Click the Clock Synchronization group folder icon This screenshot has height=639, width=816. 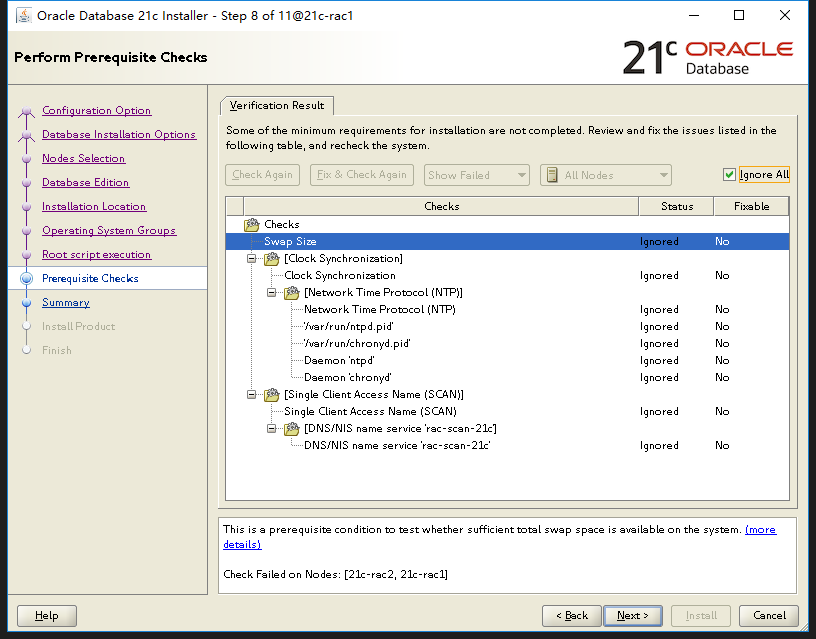(272, 259)
